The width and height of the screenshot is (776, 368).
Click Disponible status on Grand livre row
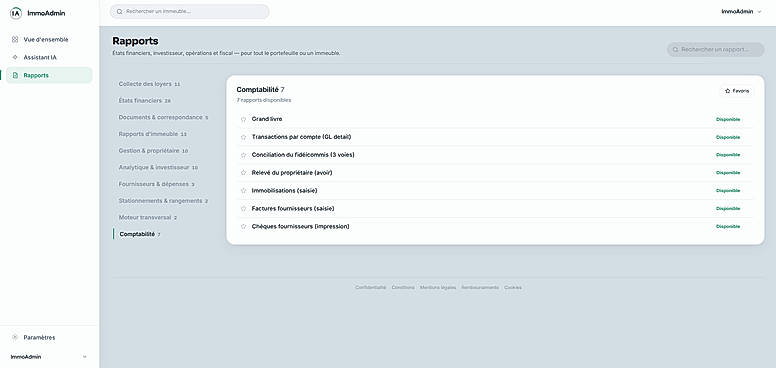pyautogui.click(x=728, y=119)
